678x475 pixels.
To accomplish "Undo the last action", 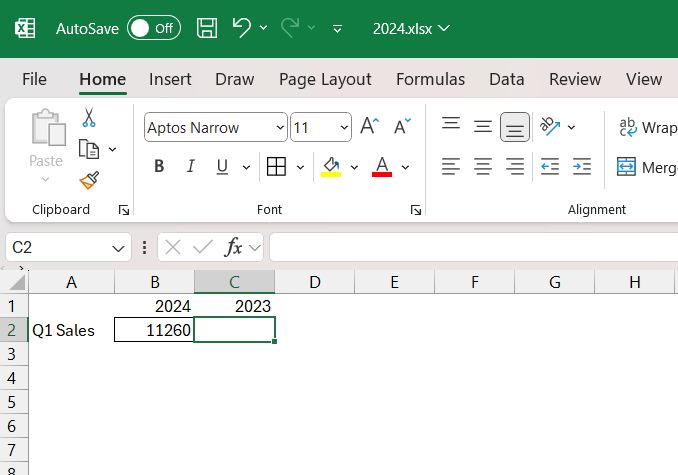I will click(242, 29).
